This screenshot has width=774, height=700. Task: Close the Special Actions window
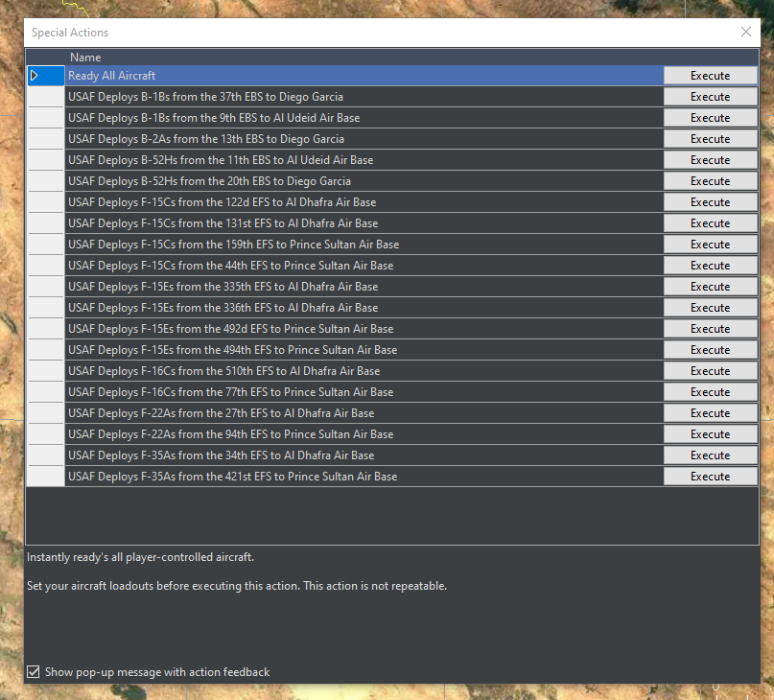click(746, 32)
